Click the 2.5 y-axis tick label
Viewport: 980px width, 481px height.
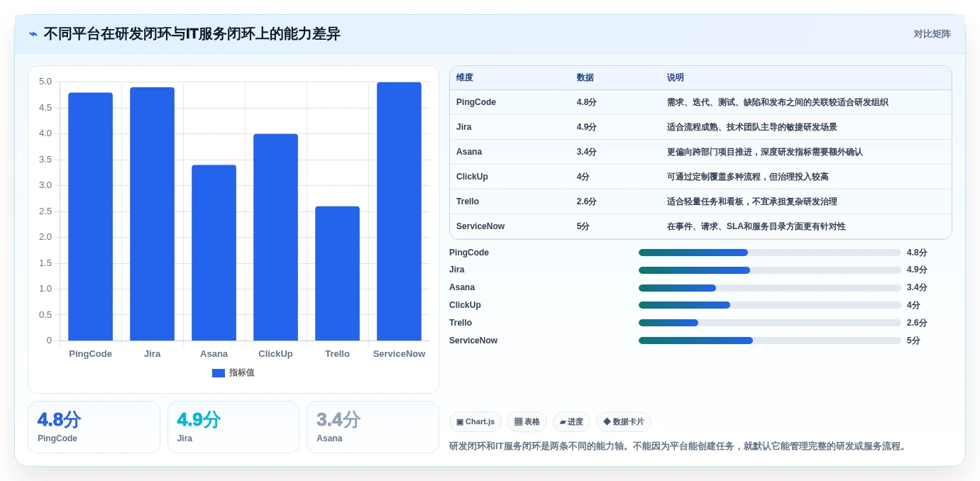point(45,211)
